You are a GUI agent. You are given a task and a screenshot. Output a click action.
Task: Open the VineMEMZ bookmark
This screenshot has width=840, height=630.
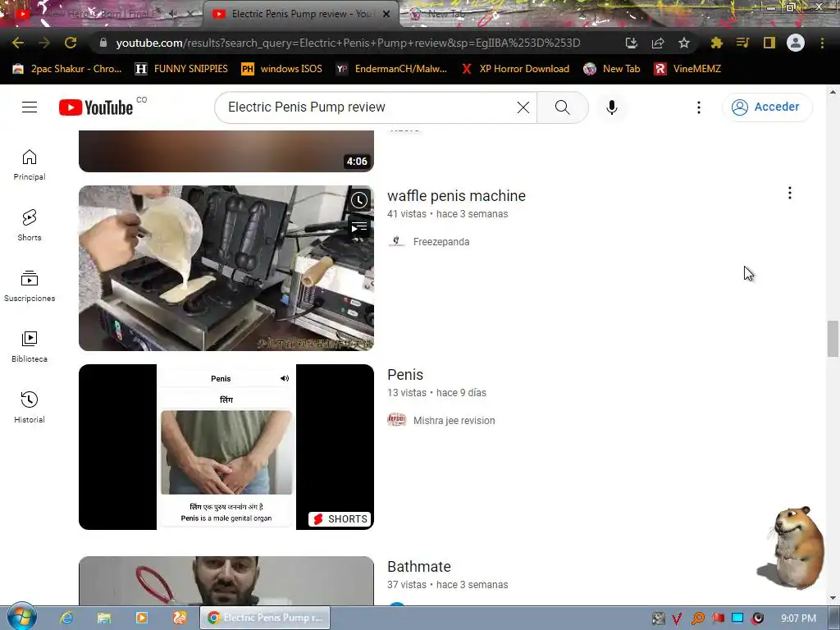click(x=687, y=69)
